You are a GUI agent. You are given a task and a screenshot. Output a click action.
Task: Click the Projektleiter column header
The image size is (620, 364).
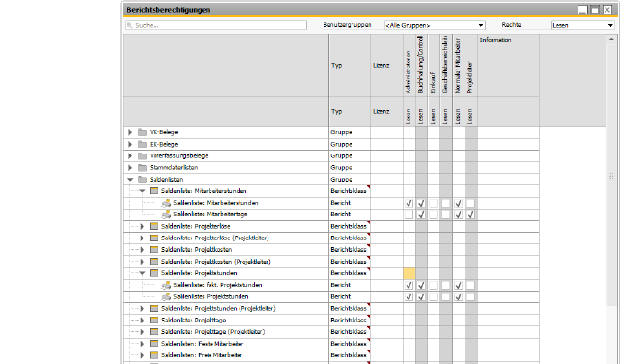[x=470, y=66]
